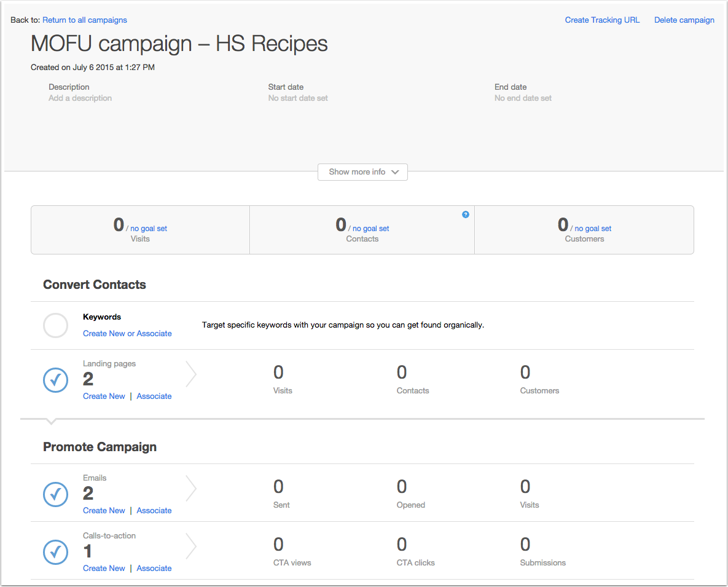The width and height of the screenshot is (728, 587).
Task: Click the Landing pages Contacts stat
Action: pos(413,379)
